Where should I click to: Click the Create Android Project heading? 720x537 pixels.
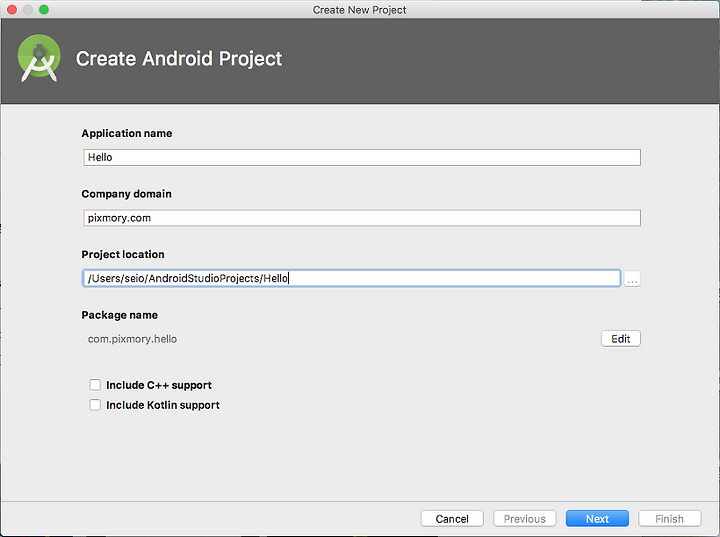[179, 59]
